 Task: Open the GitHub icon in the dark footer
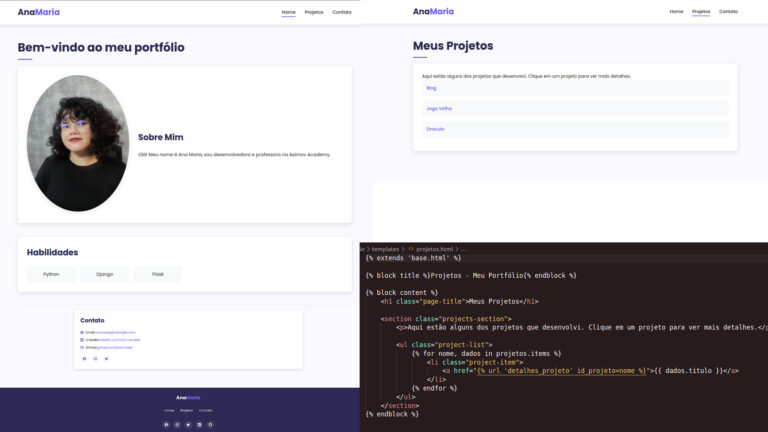pos(210,425)
